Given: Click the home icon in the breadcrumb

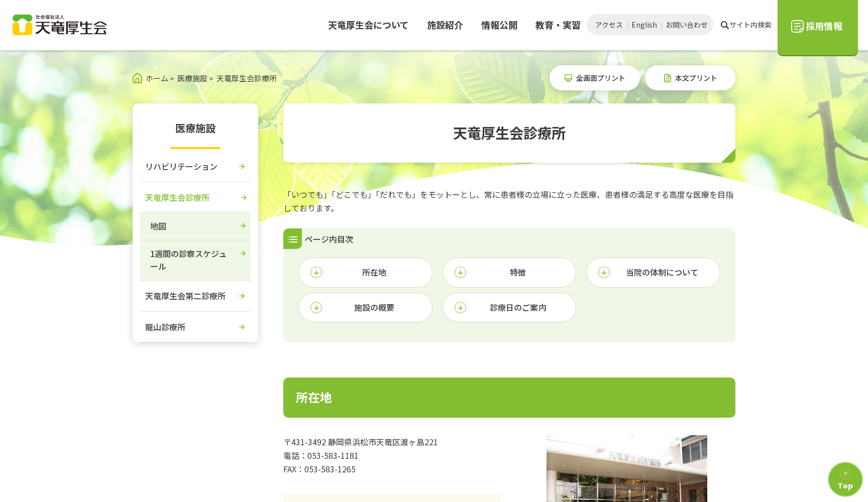Looking at the screenshot, I should click(137, 78).
